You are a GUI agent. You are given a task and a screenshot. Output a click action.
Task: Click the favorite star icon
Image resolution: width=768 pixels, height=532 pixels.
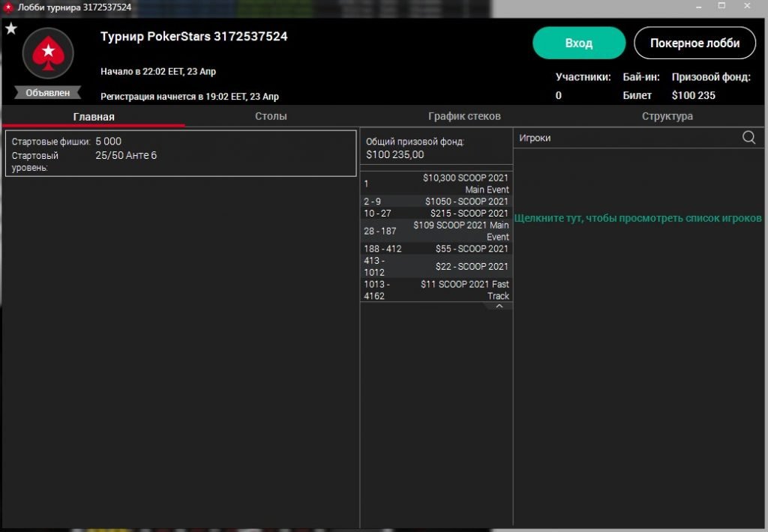[11, 29]
